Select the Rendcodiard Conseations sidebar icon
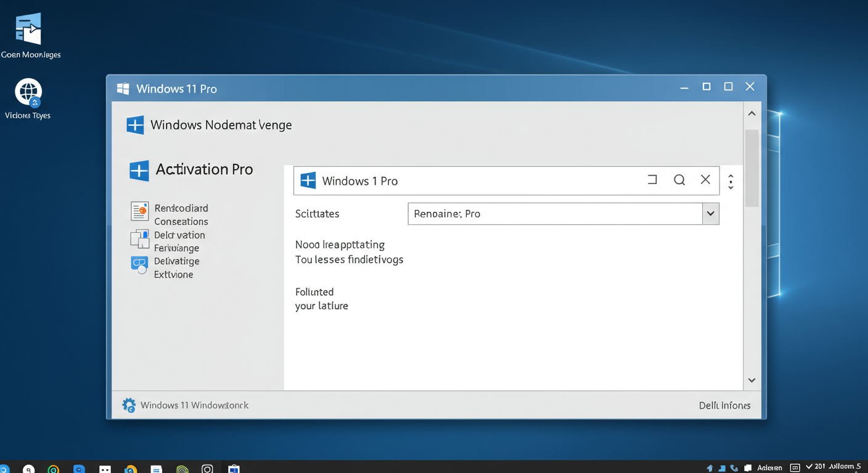 coord(140,211)
